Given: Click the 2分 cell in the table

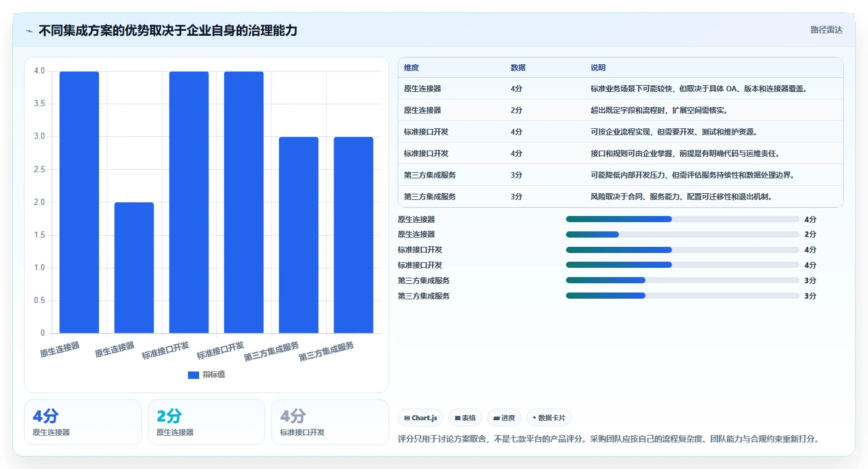Looking at the screenshot, I should pyautogui.click(x=517, y=110).
